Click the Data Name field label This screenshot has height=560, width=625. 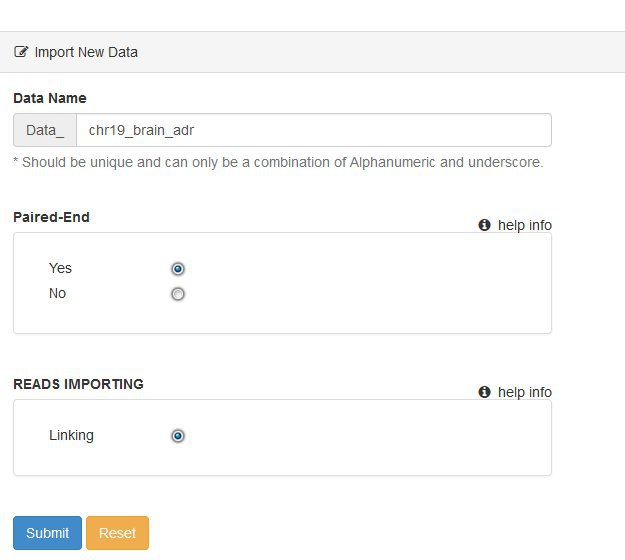(x=50, y=98)
